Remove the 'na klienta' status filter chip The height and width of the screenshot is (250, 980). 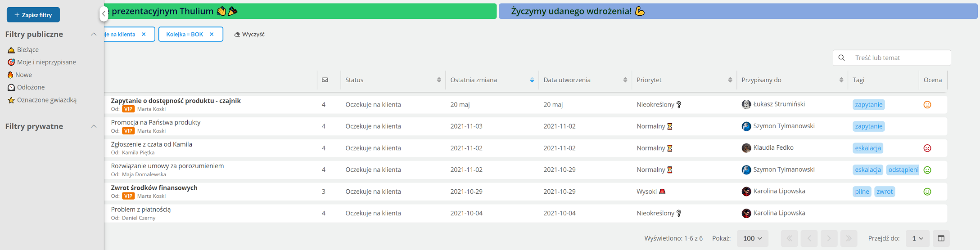click(144, 34)
